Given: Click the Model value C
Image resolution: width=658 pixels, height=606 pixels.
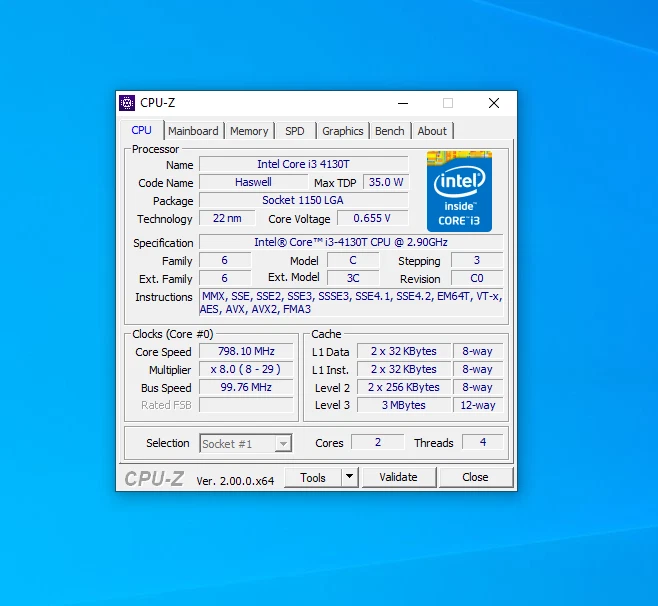Looking at the screenshot, I should (353, 260).
